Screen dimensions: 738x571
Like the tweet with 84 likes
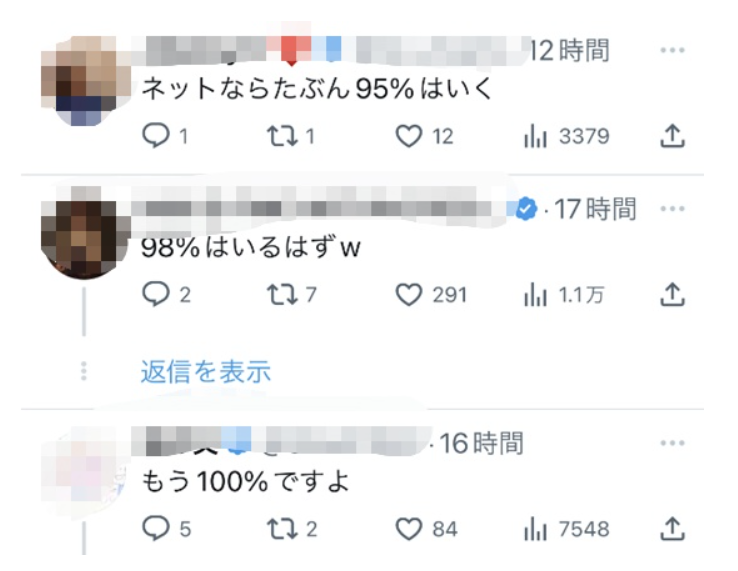point(426,528)
